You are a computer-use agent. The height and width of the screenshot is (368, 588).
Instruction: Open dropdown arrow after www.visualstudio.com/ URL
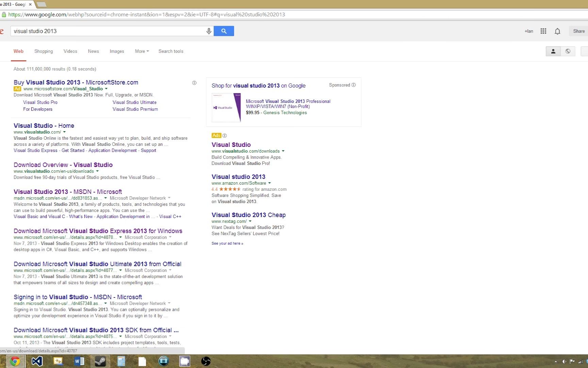(64, 132)
